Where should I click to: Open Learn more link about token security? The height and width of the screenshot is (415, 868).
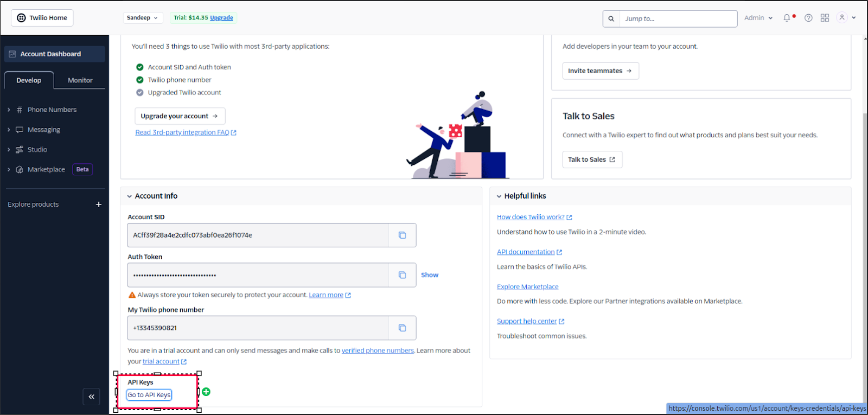click(330, 295)
